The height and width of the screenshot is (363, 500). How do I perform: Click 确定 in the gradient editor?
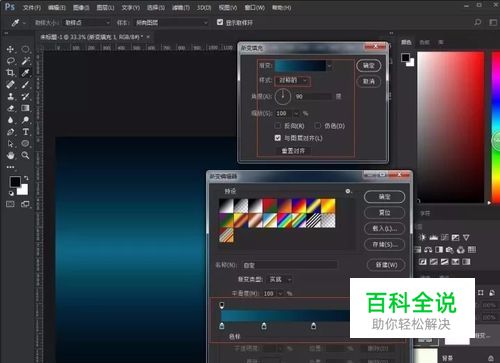(385, 197)
